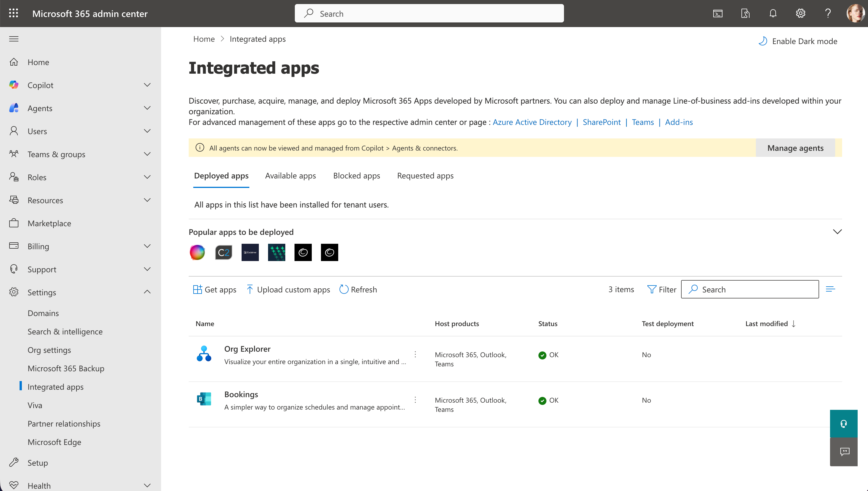Select Upload custom apps
868x491 pixels.
288,289
